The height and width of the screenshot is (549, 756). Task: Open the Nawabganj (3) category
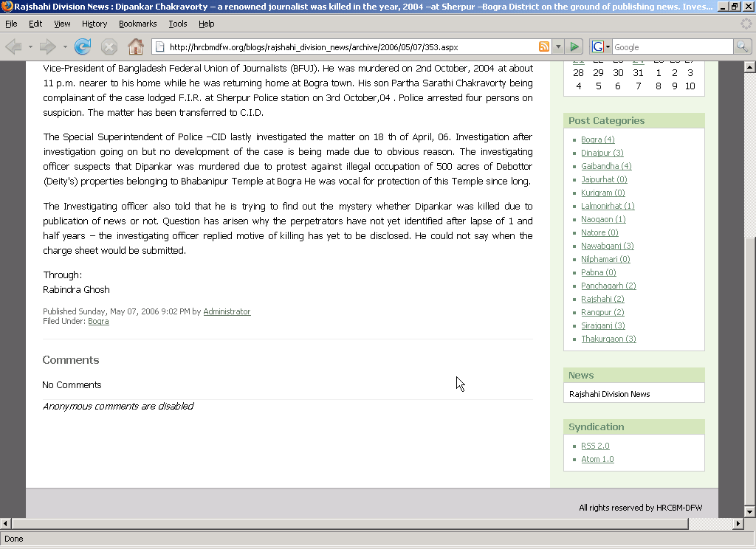(x=608, y=246)
